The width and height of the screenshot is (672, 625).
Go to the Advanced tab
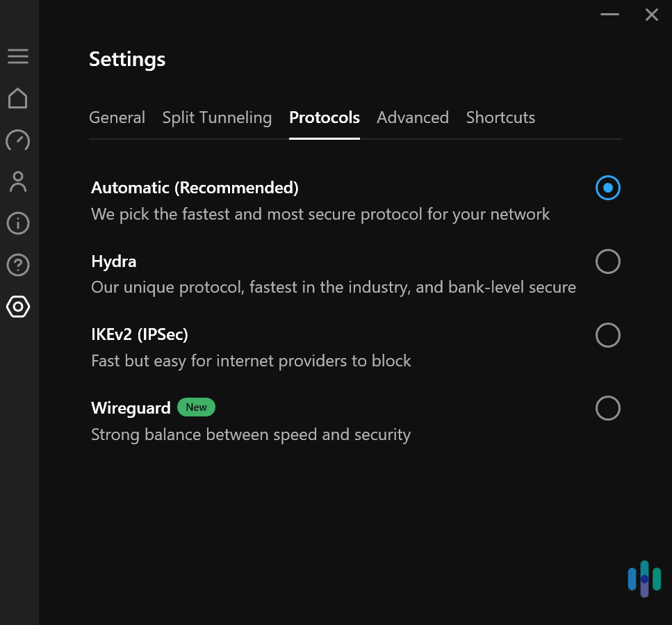coord(412,117)
